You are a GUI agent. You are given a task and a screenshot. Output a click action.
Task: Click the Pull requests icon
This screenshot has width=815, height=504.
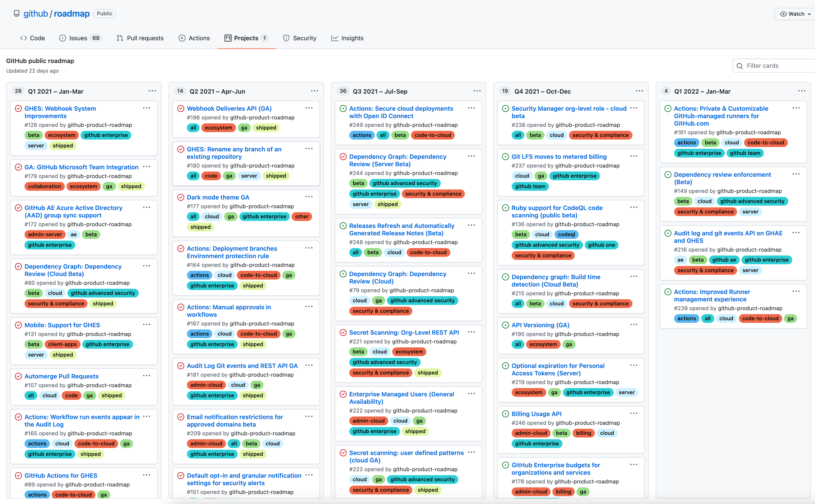pyautogui.click(x=120, y=38)
